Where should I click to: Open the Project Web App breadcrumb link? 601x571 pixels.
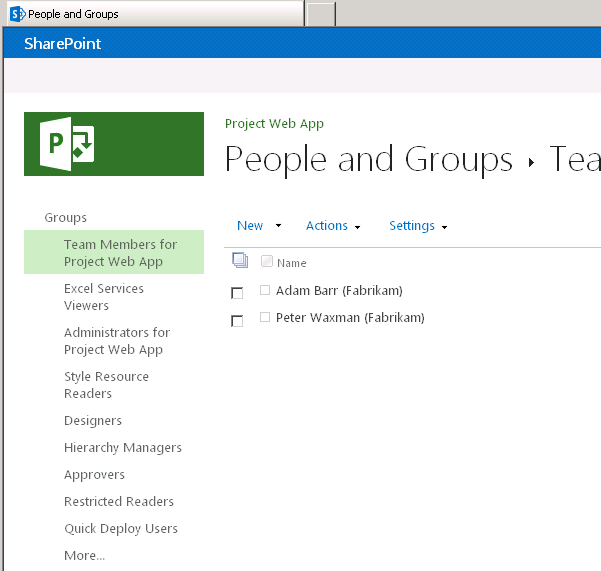tap(274, 124)
